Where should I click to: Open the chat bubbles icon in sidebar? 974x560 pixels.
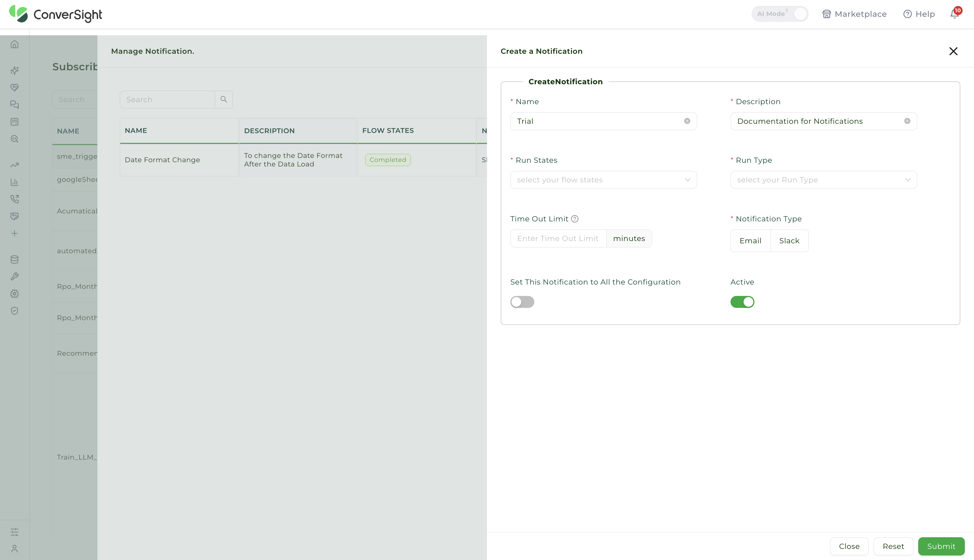[15, 105]
